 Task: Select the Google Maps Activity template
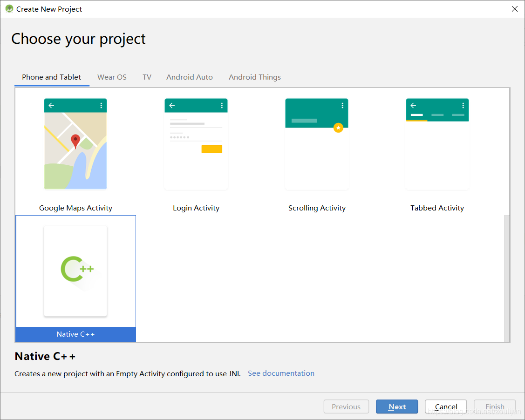pyautogui.click(x=75, y=144)
